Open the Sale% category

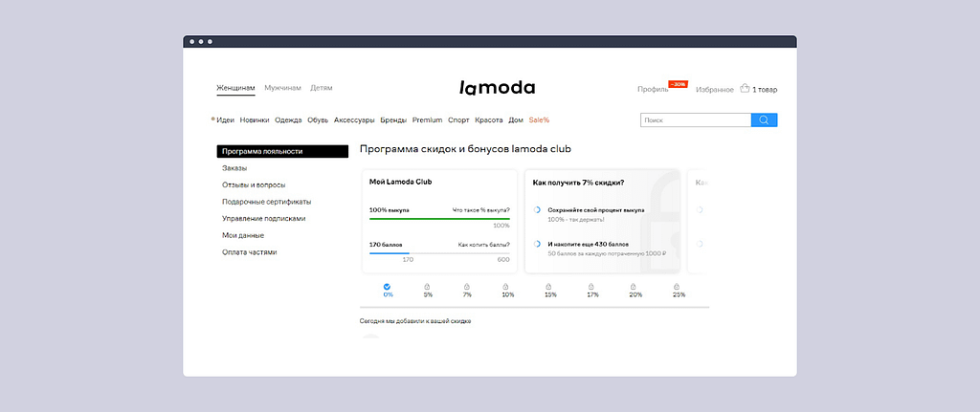(x=539, y=119)
